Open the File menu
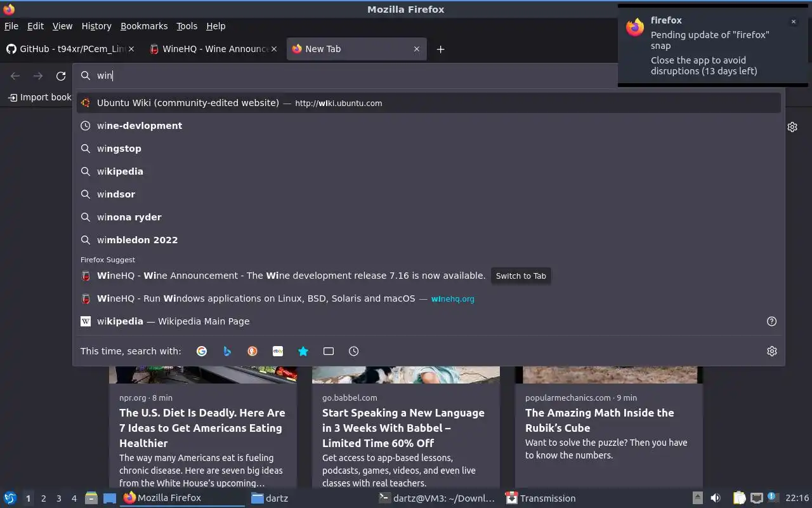 [x=11, y=26]
